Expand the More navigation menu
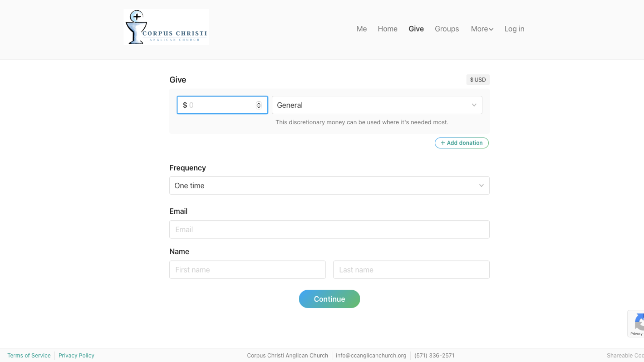The height and width of the screenshot is (362, 644). [x=482, y=29]
